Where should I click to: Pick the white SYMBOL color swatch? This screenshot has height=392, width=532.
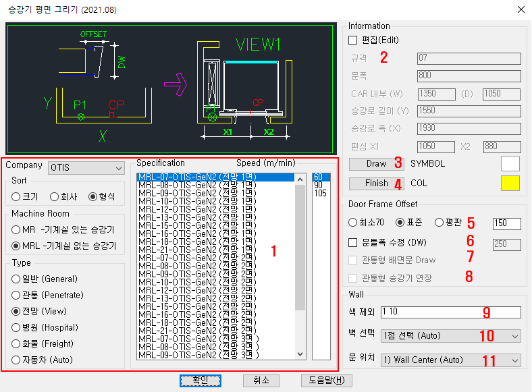[x=510, y=164]
